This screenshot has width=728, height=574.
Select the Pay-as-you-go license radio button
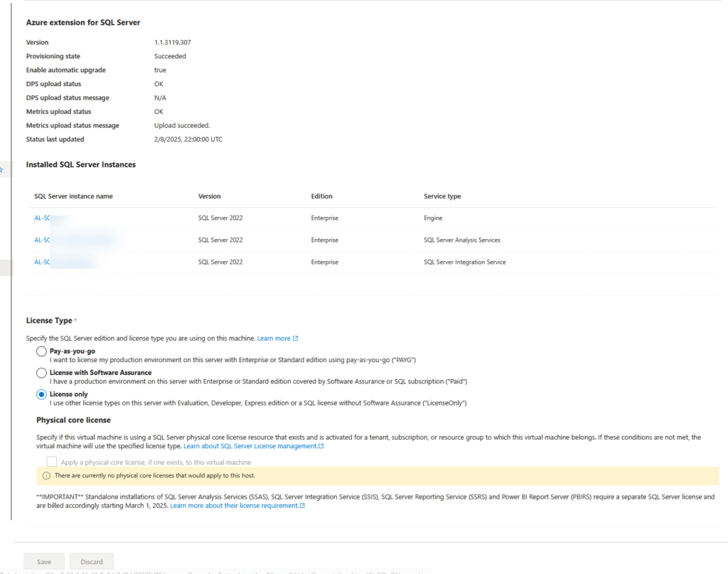(41, 351)
